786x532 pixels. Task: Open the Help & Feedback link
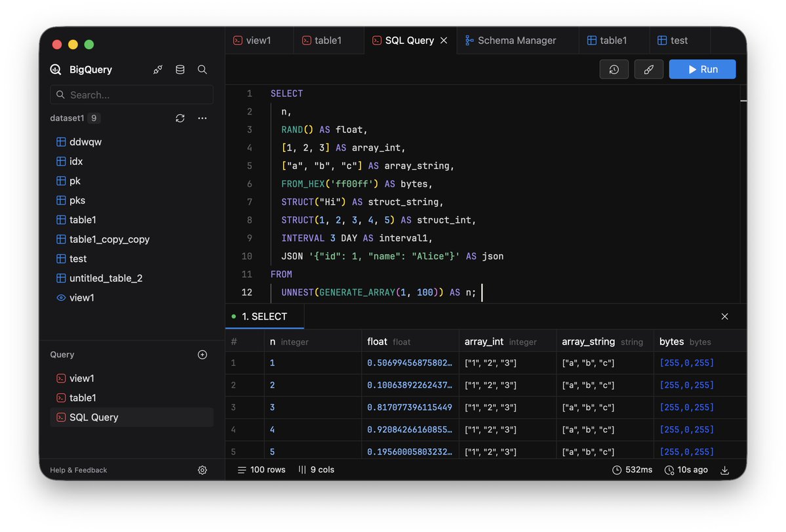[x=79, y=470]
